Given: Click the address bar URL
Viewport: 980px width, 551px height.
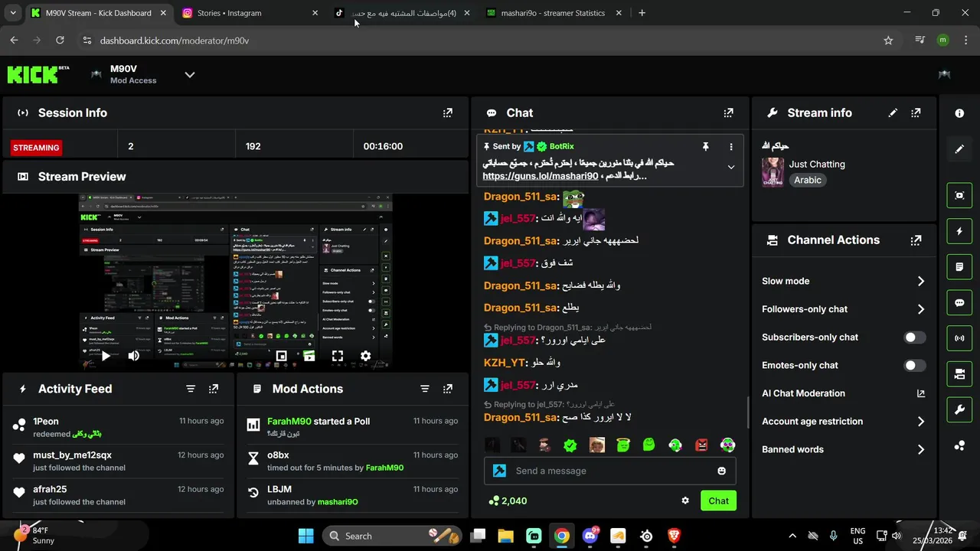Looking at the screenshot, I should (175, 41).
